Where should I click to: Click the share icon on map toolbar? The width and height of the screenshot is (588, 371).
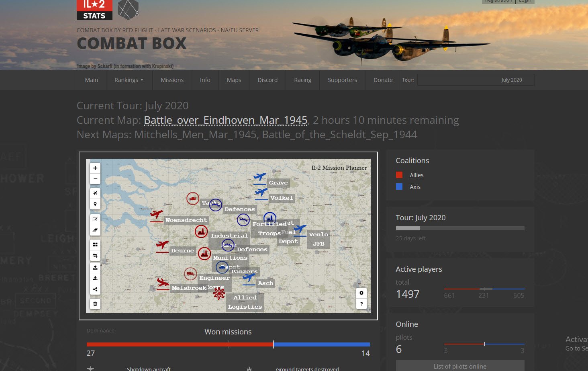point(95,289)
